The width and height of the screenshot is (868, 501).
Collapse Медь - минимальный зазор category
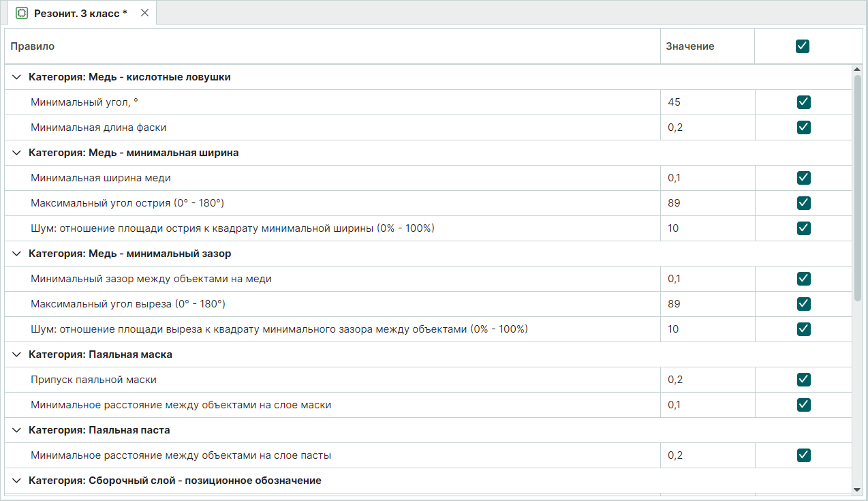[17, 254]
